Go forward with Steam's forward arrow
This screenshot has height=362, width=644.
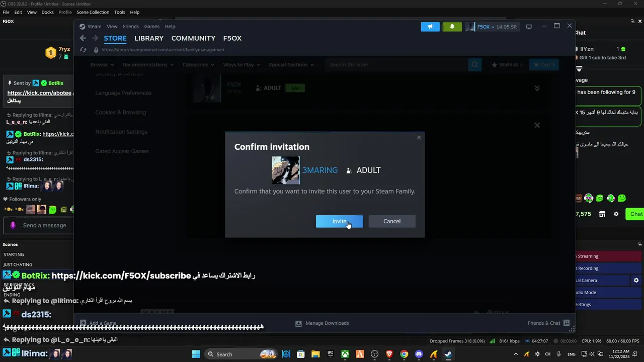coord(95,38)
